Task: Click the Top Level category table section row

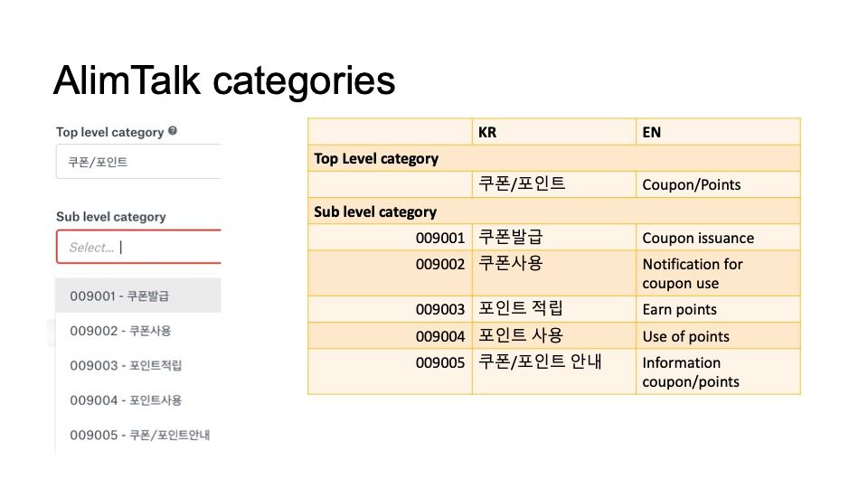Action: pos(554,158)
